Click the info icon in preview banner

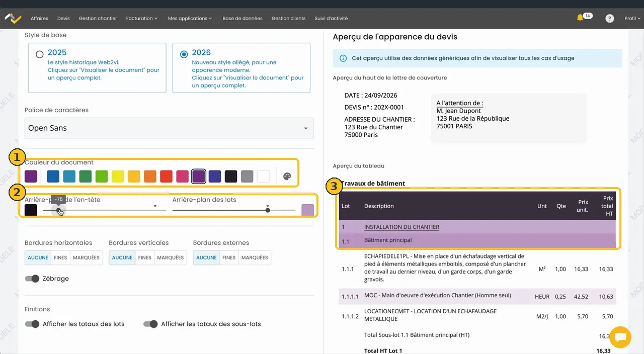pyautogui.click(x=343, y=58)
